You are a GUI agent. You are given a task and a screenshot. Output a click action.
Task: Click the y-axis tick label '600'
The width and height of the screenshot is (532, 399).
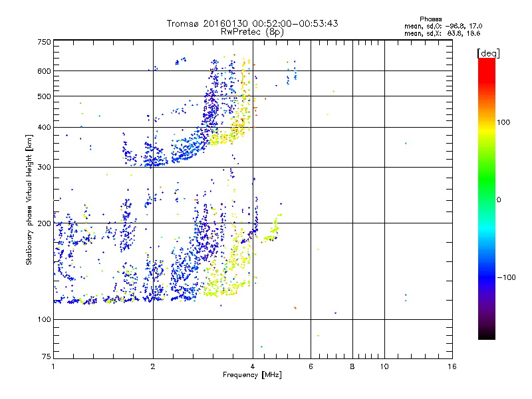44,71
